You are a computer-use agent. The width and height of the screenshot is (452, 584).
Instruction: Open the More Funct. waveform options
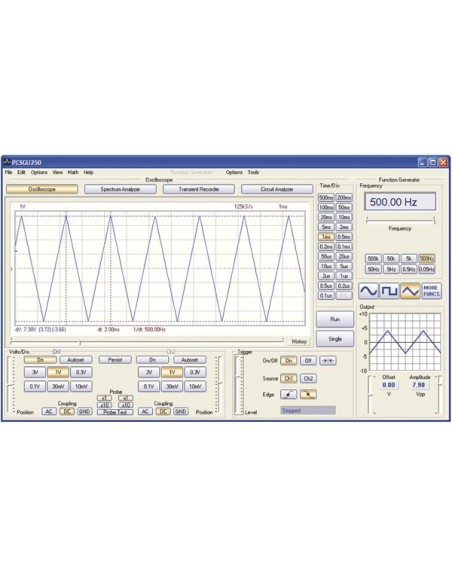(x=431, y=291)
